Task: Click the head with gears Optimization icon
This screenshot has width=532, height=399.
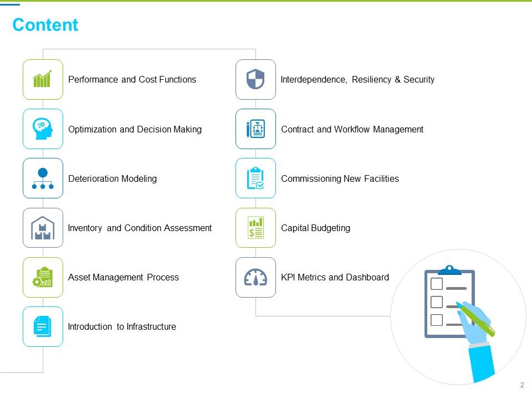Action: pyautogui.click(x=43, y=129)
